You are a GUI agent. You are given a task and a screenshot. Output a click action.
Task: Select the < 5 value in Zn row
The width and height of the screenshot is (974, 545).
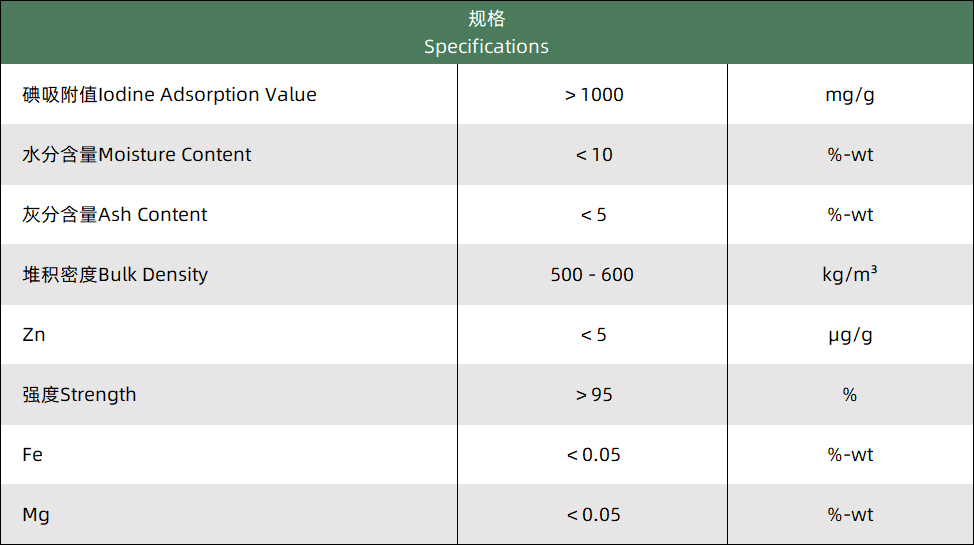[593, 335]
